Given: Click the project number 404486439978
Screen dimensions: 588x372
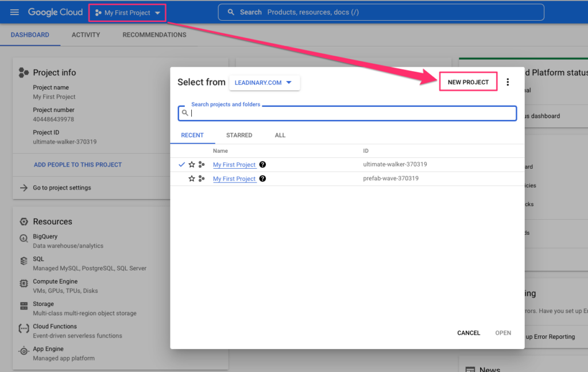Looking at the screenshot, I should 53,119.
